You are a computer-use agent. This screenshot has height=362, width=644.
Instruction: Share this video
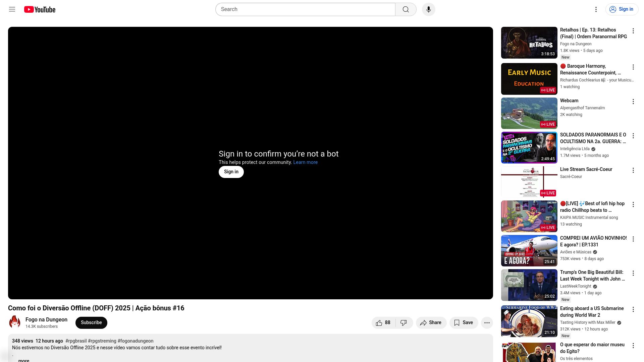click(431, 323)
